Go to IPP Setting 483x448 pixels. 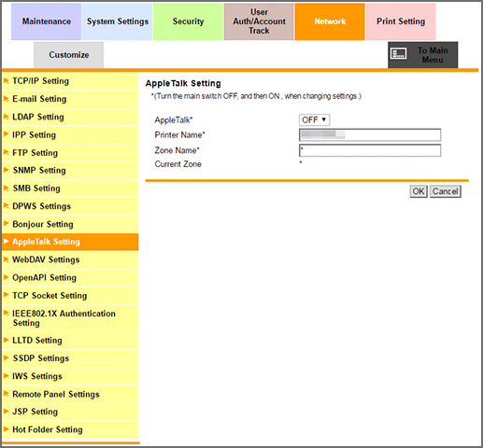tap(70, 135)
